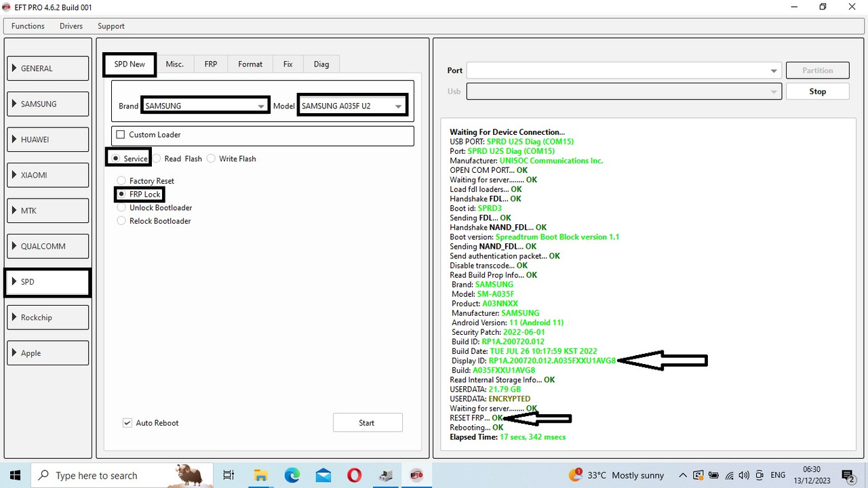Click the EFT PRO taskbar icon

416,475
